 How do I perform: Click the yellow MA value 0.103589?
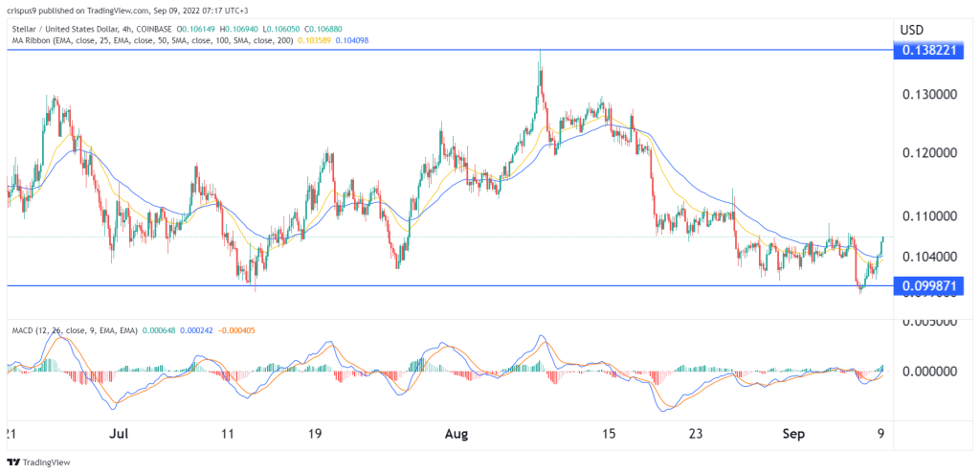(x=313, y=39)
